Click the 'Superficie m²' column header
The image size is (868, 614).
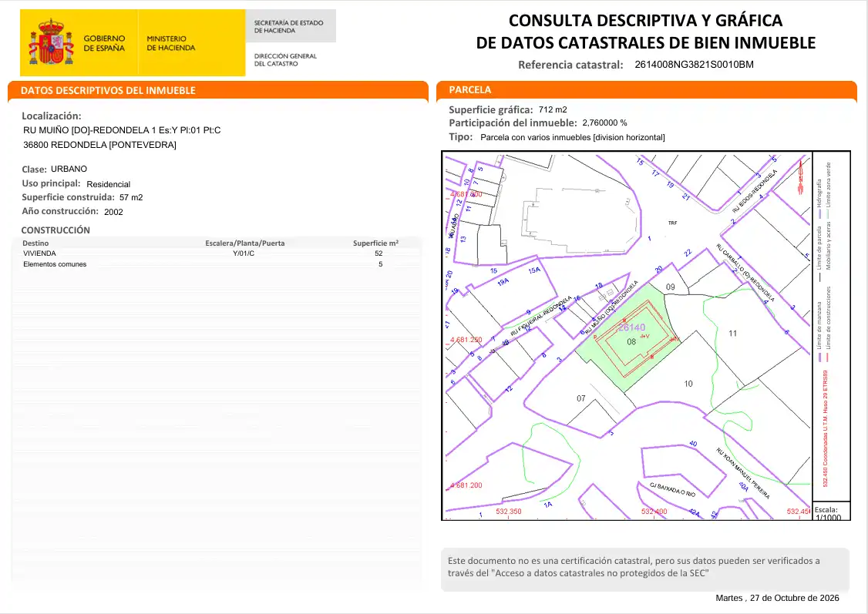click(x=376, y=243)
